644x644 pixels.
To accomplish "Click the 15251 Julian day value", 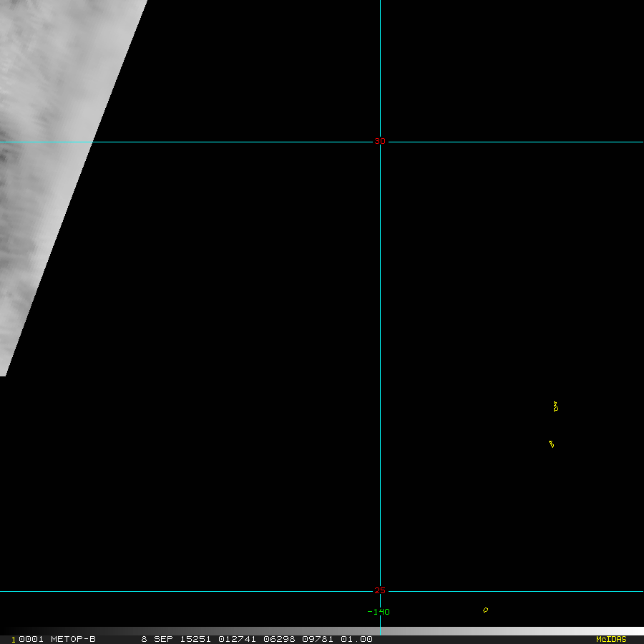I will tap(195, 639).
